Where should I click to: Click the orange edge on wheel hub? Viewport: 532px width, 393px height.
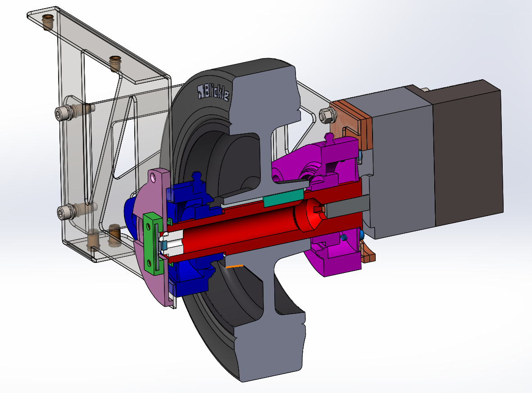click(x=234, y=266)
